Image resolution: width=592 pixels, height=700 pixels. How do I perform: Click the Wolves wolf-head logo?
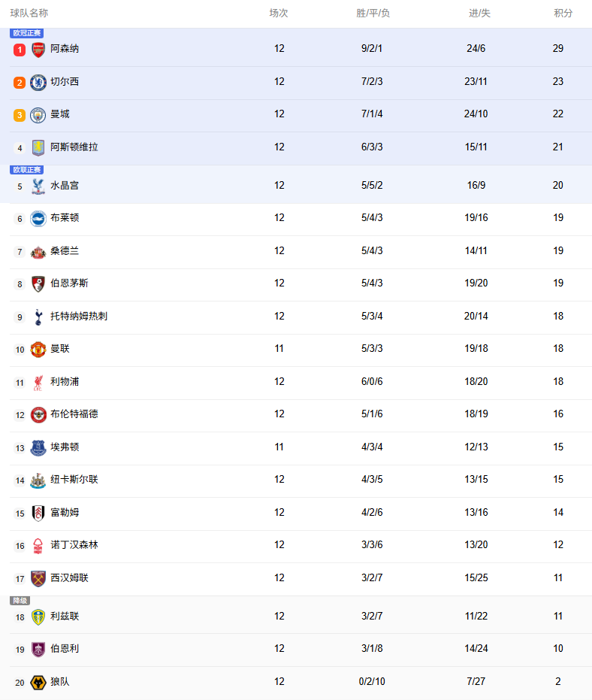click(38, 683)
